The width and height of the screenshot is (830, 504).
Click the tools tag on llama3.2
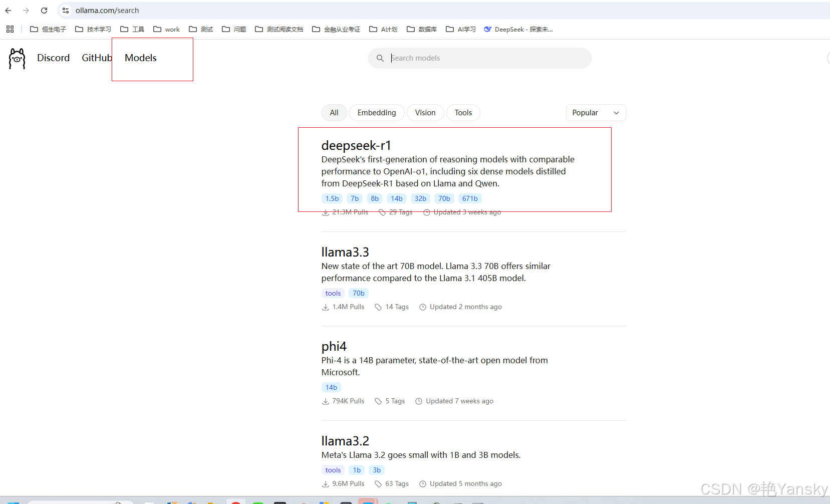(x=333, y=470)
